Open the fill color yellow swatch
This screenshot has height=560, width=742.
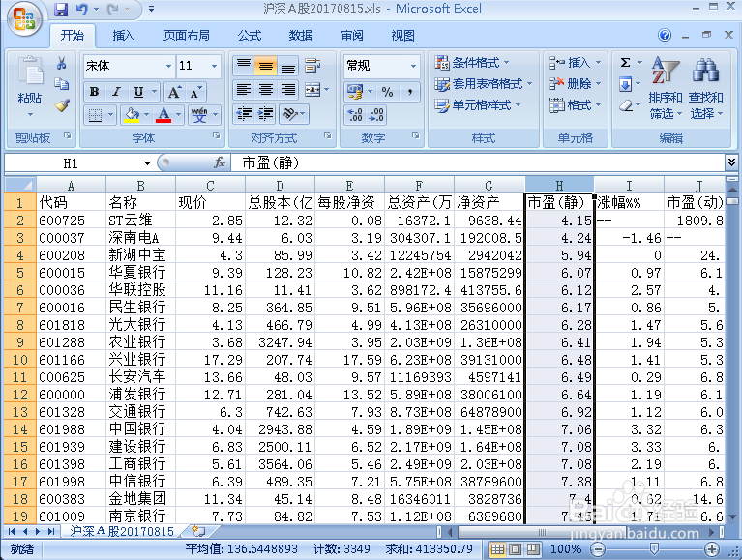point(132,114)
